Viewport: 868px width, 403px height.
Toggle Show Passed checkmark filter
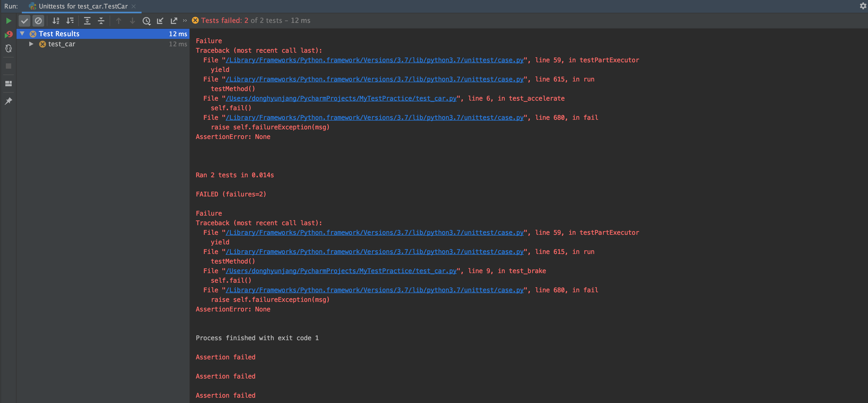coord(24,21)
